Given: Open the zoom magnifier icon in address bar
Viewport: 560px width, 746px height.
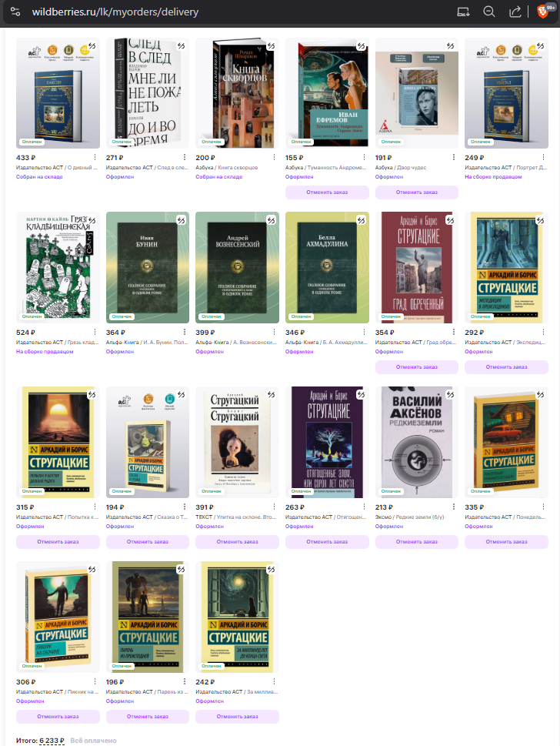Looking at the screenshot, I should pos(489,12).
